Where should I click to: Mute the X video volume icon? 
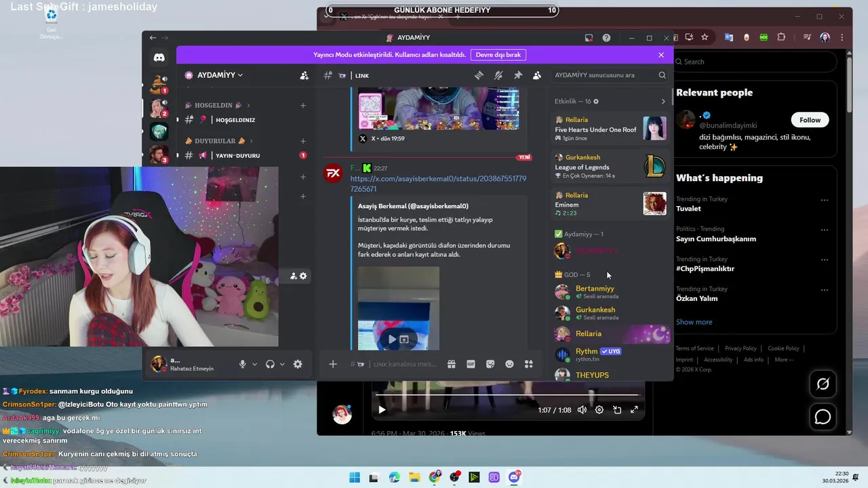(582, 409)
